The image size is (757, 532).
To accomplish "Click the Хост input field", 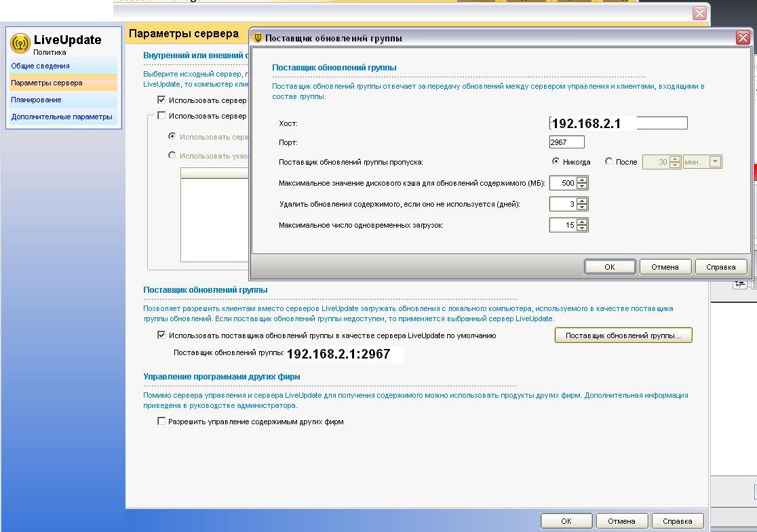I will pos(619,123).
